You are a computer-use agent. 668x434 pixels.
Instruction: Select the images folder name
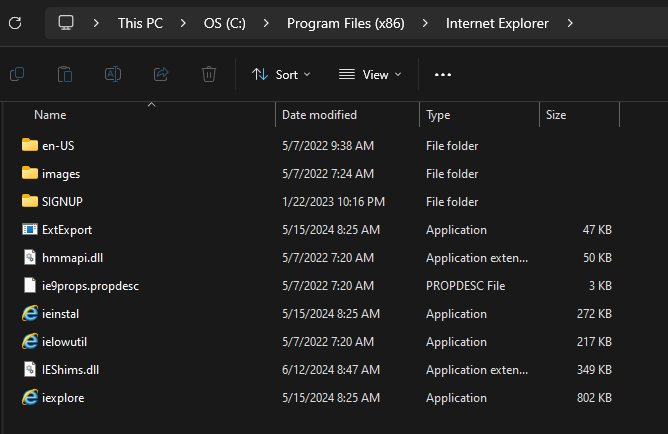pyautogui.click(x=61, y=174)
